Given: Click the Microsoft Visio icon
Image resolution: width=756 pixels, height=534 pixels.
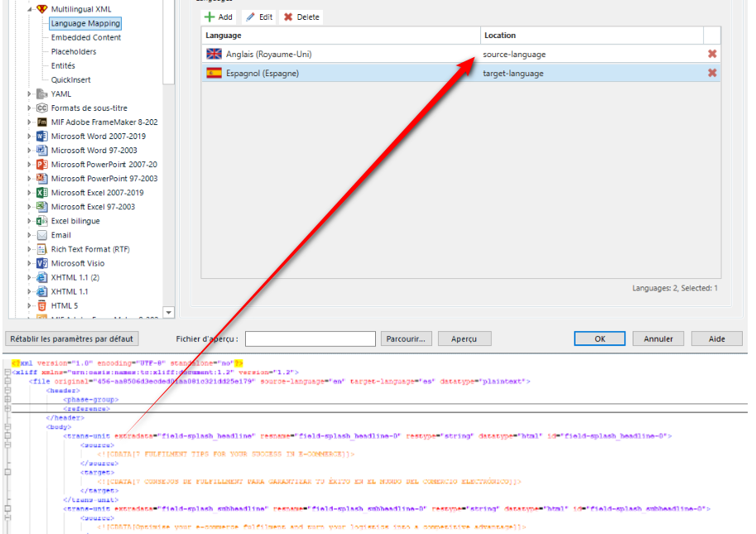Looking at the screenshot, I should pyautogui.click(x=42, y=263).
